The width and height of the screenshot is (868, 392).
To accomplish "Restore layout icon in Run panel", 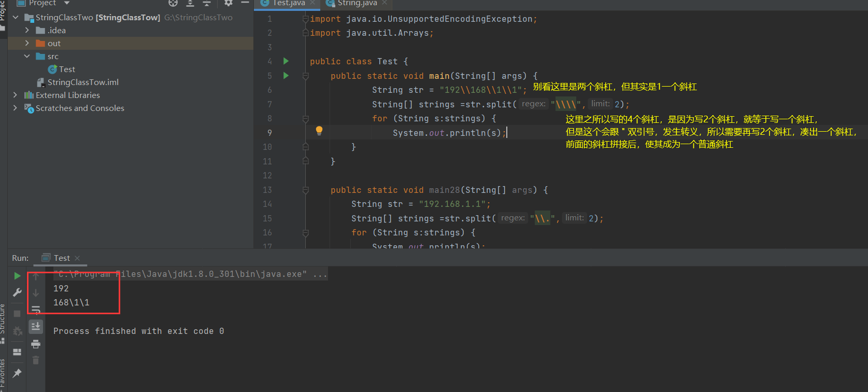I will click(x=17, y=352).
